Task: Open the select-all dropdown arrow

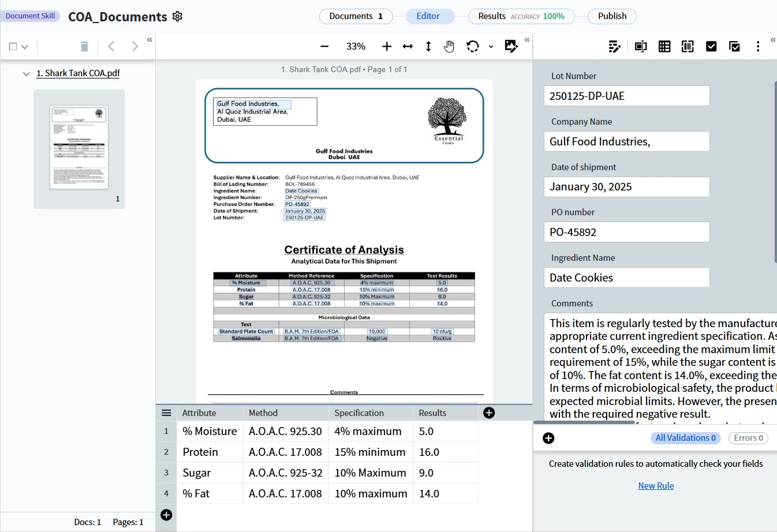Action: pyautogui.click(x=25, y=47)
